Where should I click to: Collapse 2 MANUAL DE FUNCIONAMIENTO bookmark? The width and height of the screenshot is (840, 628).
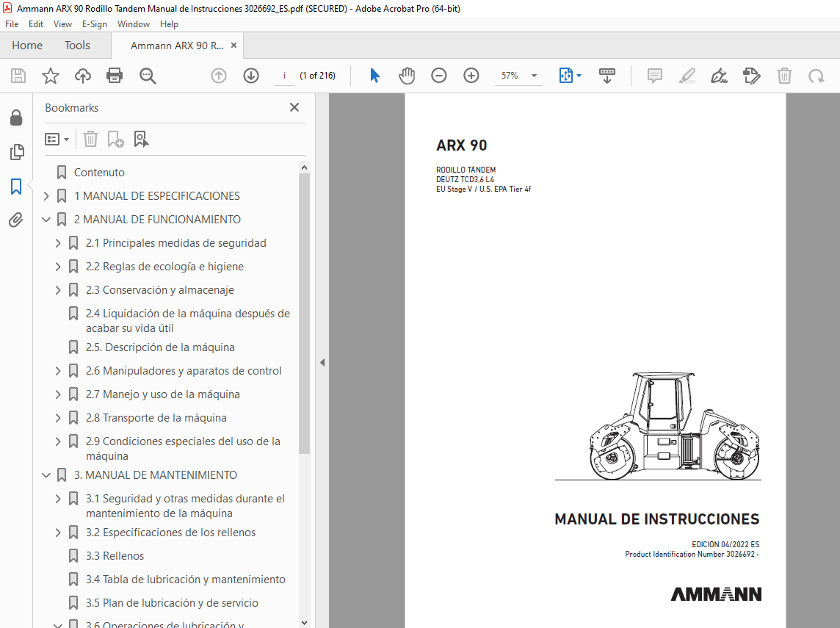pyautogui.click(x=46, y=220)
